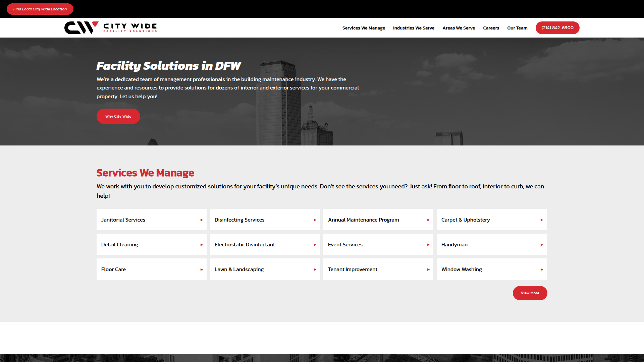
Task: Click the arrow on Disinfecting Services card
Action: click(x=315, y=220)
